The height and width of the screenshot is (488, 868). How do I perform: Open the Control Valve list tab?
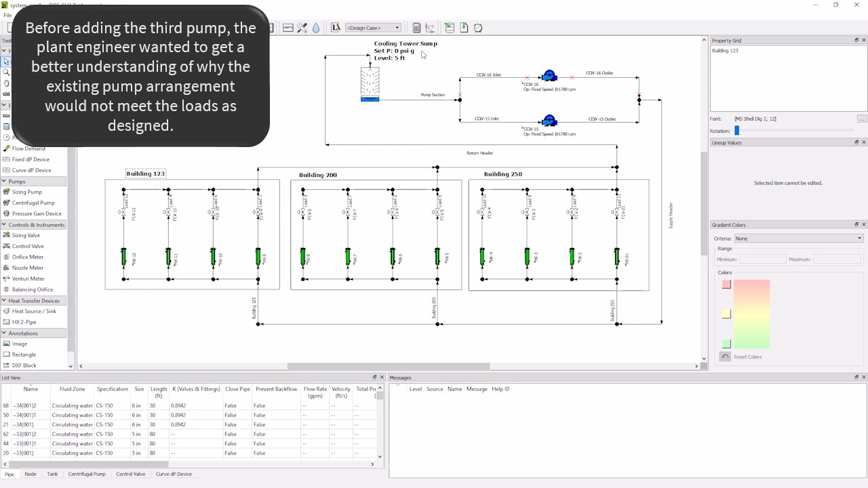coord(131,474)
